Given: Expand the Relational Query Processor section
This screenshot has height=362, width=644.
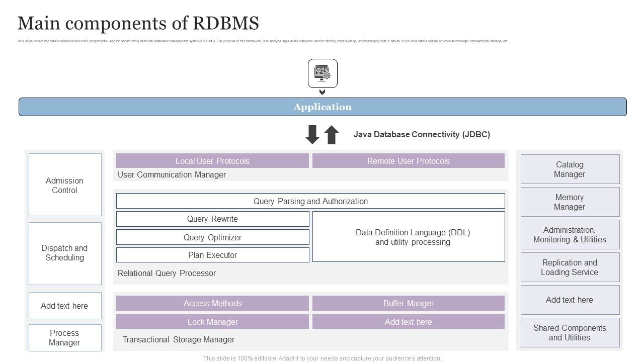Looking at the screenshot, I should point(167,273).
